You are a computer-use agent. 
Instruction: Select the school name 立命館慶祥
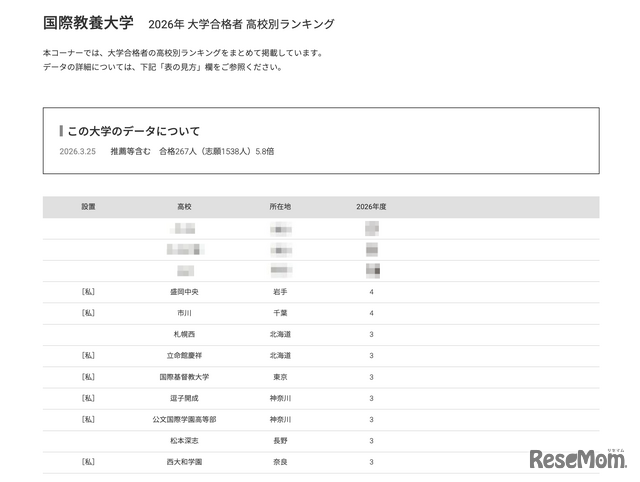click(x=184, y=355)
